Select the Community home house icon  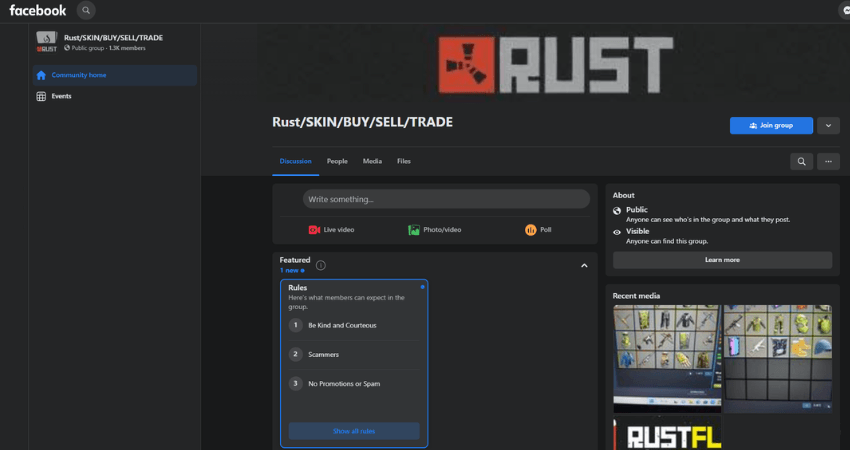(41, 75)
